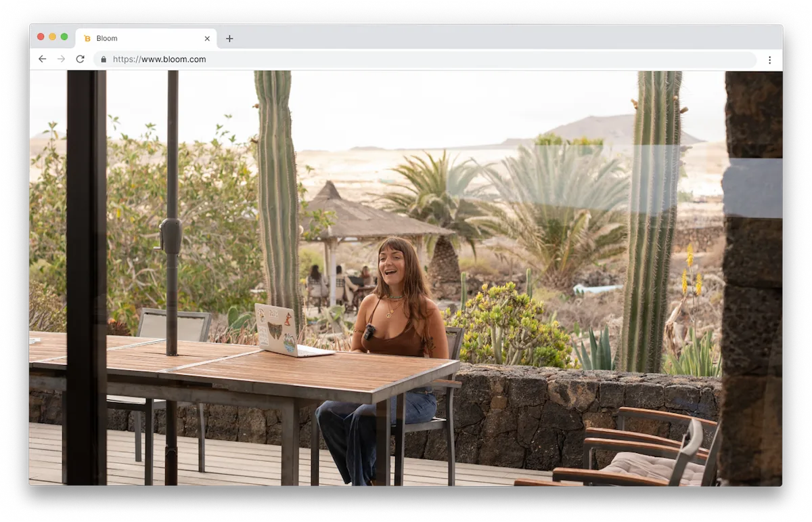Maximize the window with the green button

(x=64, y=37)
